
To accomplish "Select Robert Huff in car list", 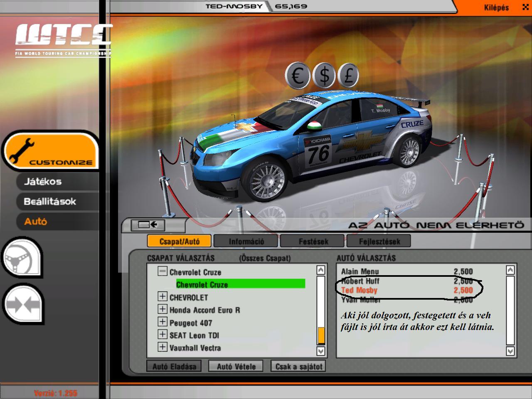I will pos(407,281).
